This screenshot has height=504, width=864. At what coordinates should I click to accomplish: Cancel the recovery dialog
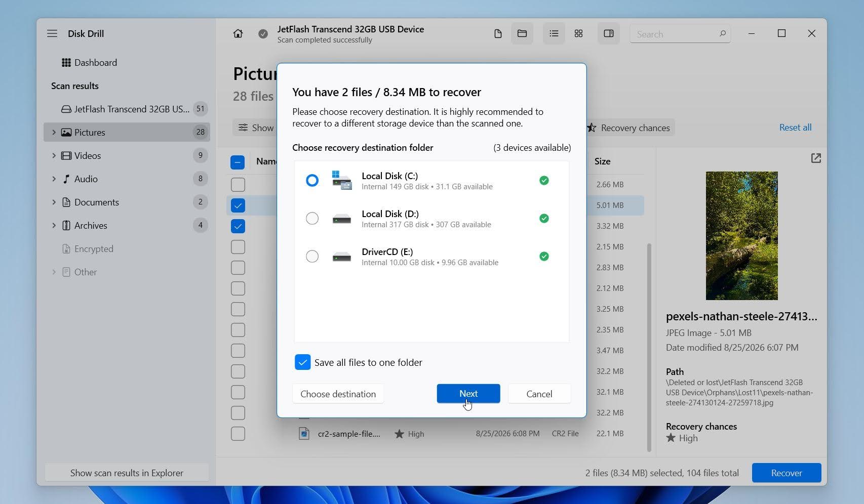point(539,394)
